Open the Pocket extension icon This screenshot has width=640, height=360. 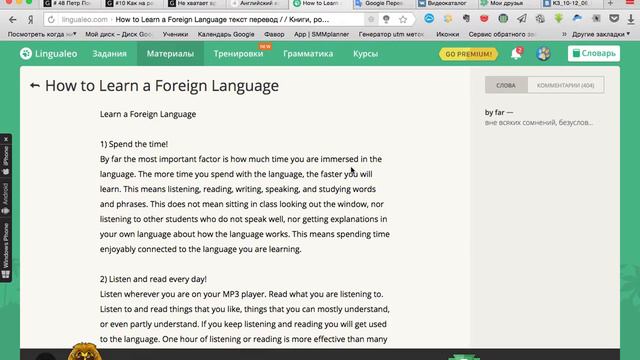[x=614, y=19]
